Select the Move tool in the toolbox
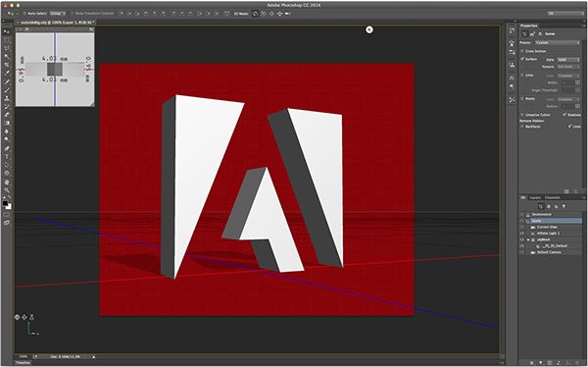This screenshot has width=588, height=367. [x=7, y=31]
